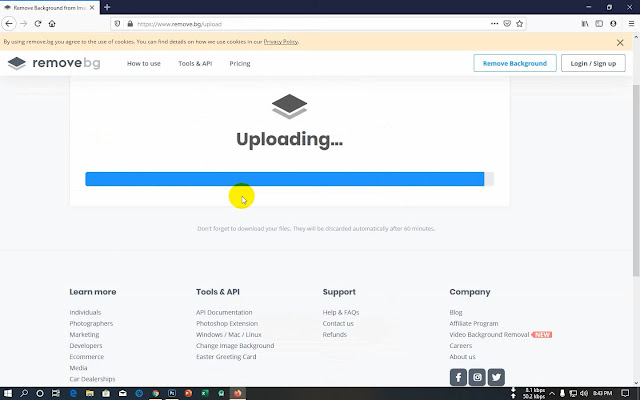Viewport: 640px width, 400px height.
Task: Open the Twitter social icon in footer
Action: pyautogui.click(x=496, y=377)
